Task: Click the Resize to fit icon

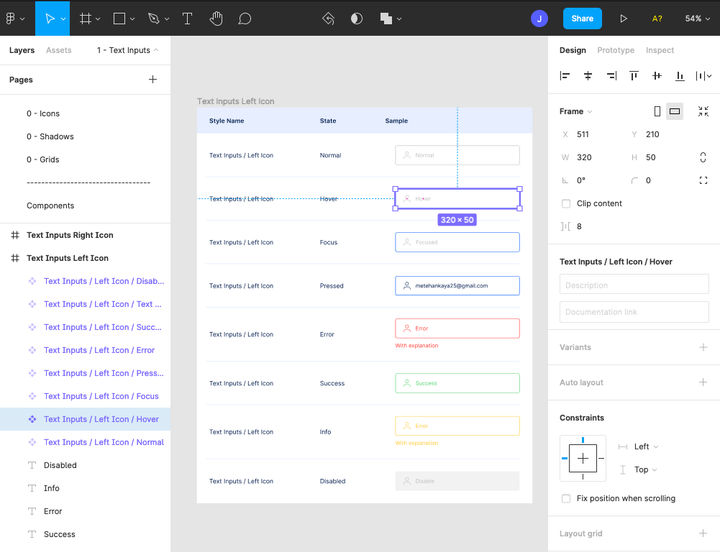Action: [703, 112]
